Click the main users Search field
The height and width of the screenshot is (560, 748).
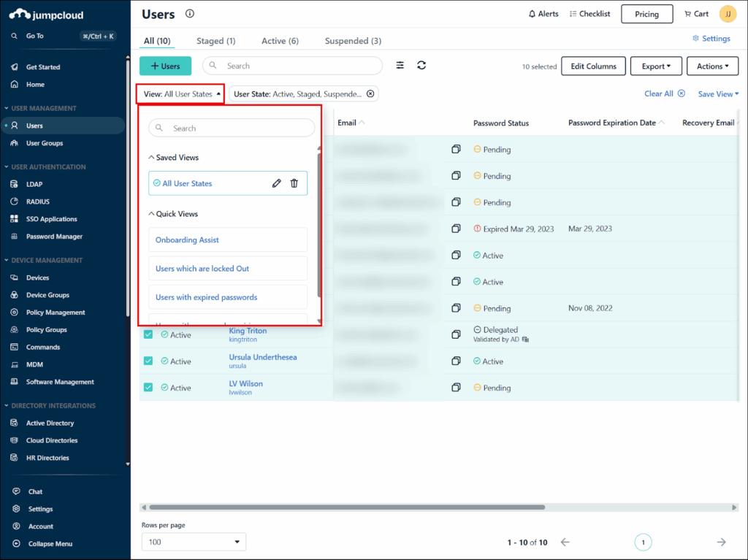coord(292,66)
